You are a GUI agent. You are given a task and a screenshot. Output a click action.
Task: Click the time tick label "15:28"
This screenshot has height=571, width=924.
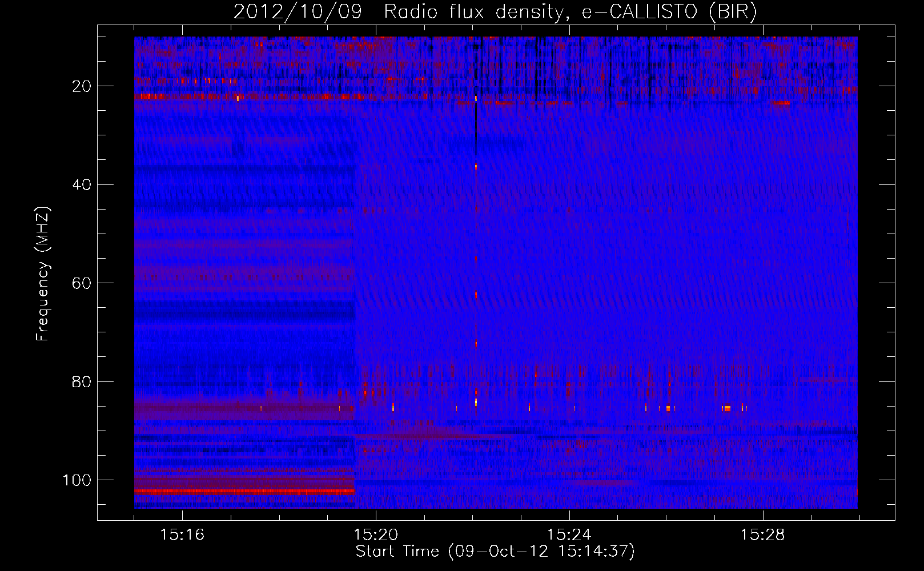coord(763,535)
